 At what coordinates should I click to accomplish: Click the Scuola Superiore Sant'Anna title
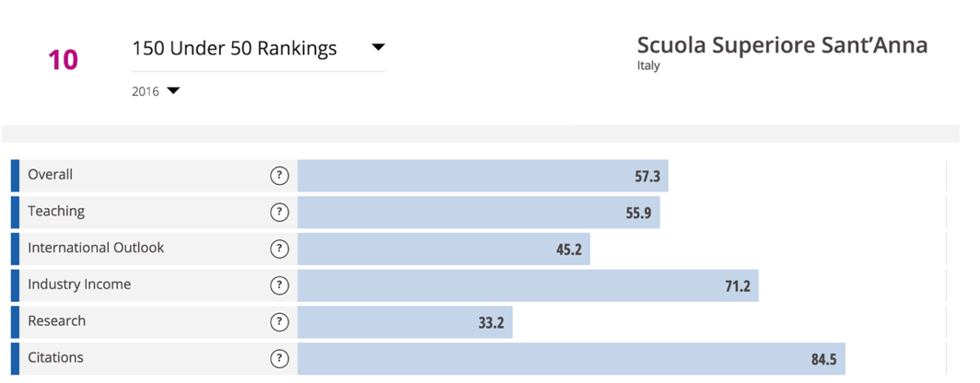782,46
